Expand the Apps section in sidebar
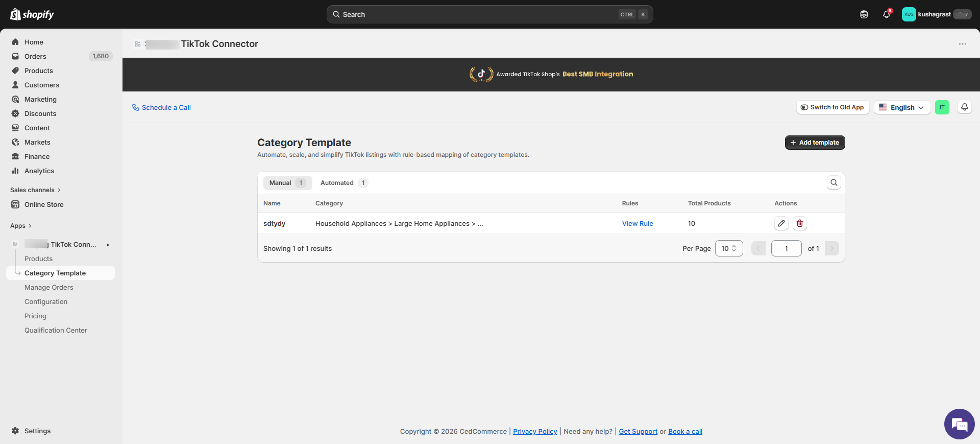This screenshot has width=980, height=444. 21,226
